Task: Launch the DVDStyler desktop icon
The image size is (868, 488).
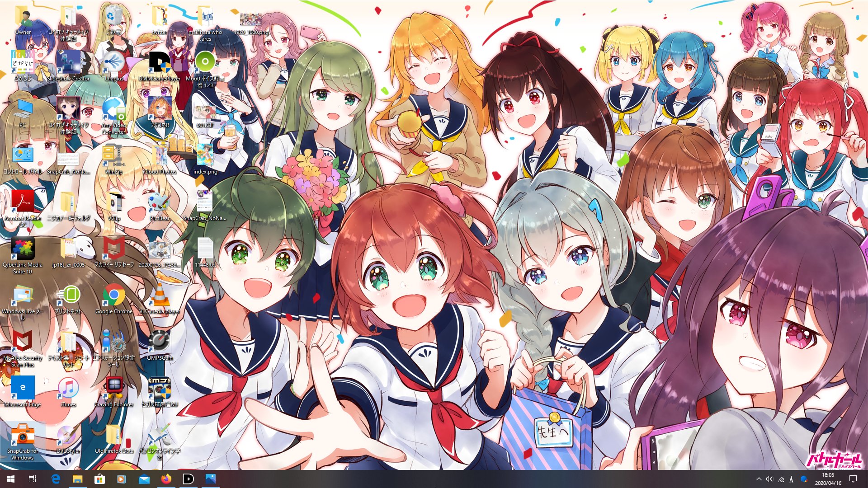Action: click(x=68, y=436)
